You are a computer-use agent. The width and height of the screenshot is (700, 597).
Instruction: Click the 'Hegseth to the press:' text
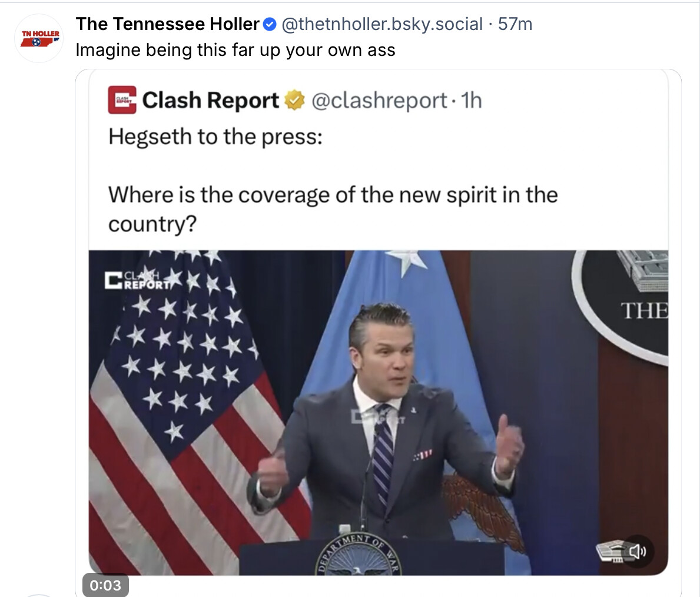coord(215,137)
